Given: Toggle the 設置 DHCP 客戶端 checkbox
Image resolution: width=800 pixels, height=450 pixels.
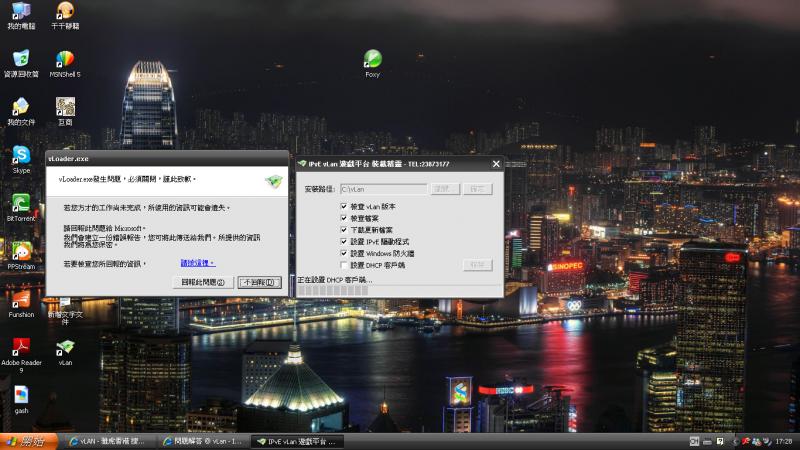Looking at the screenshot, I should (344, 265).
